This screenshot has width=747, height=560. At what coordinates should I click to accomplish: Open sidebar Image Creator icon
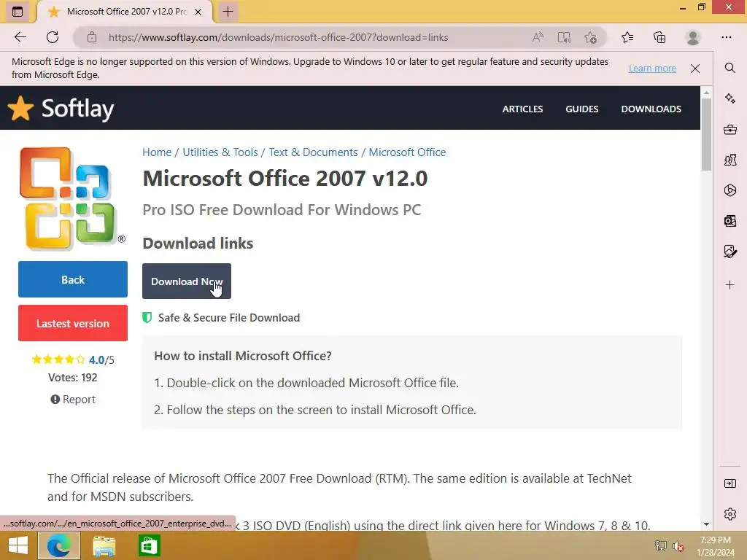(x=729, y=251)
